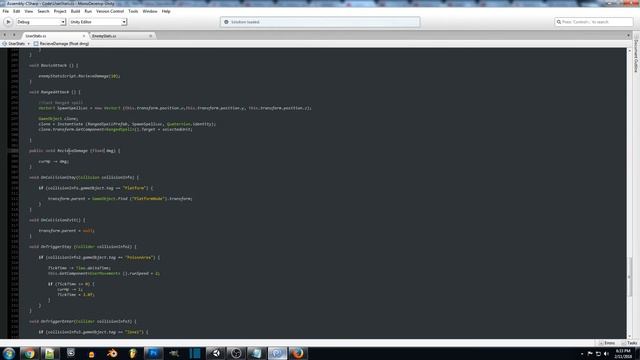Open the Debug configuration dropdown

(40, 22)
